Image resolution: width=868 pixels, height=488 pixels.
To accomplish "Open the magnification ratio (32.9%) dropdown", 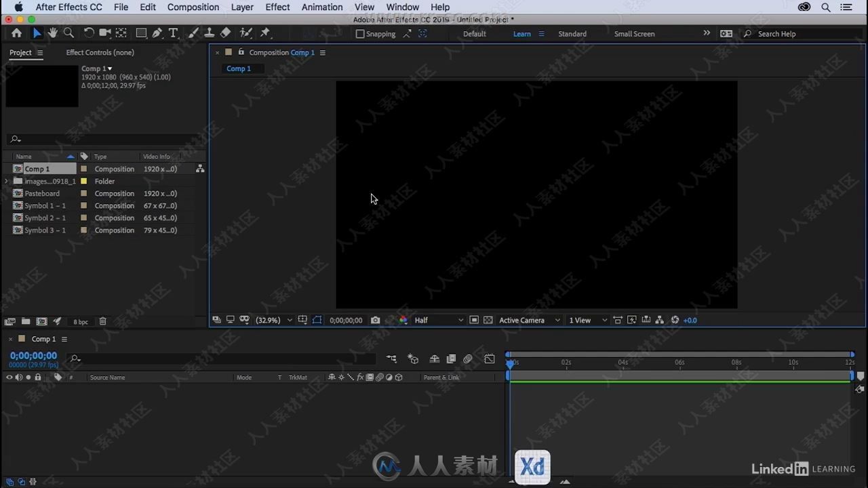I will [274, 320].
